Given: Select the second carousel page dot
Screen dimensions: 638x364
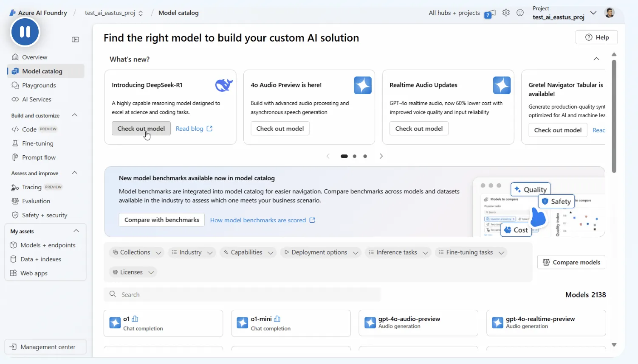Looking at the screenshot, I should [355, 156].
